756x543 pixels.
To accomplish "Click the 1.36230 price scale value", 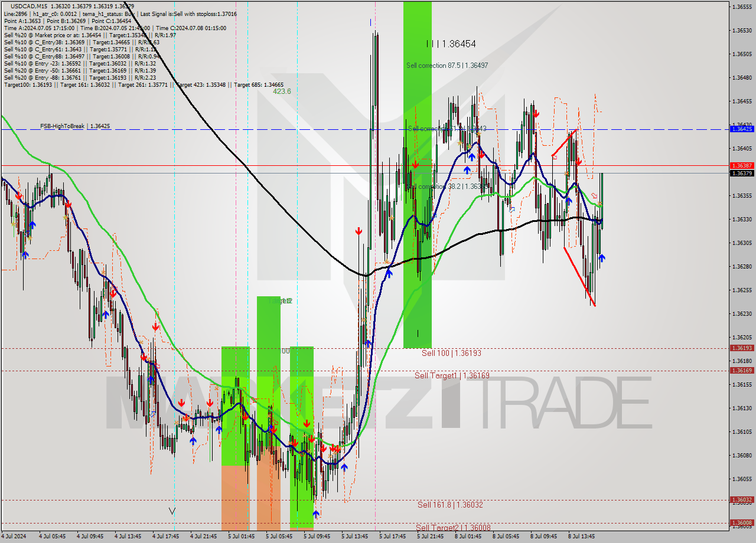I will 741,313.
